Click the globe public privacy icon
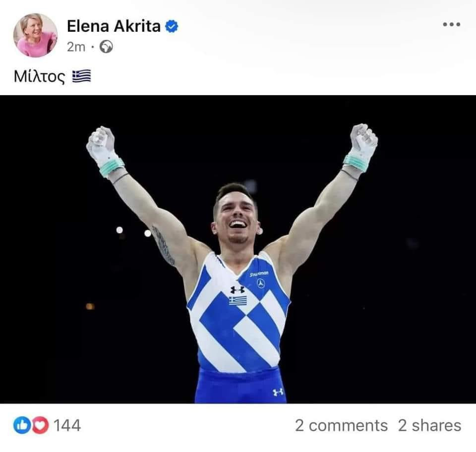 pos(106,47)
